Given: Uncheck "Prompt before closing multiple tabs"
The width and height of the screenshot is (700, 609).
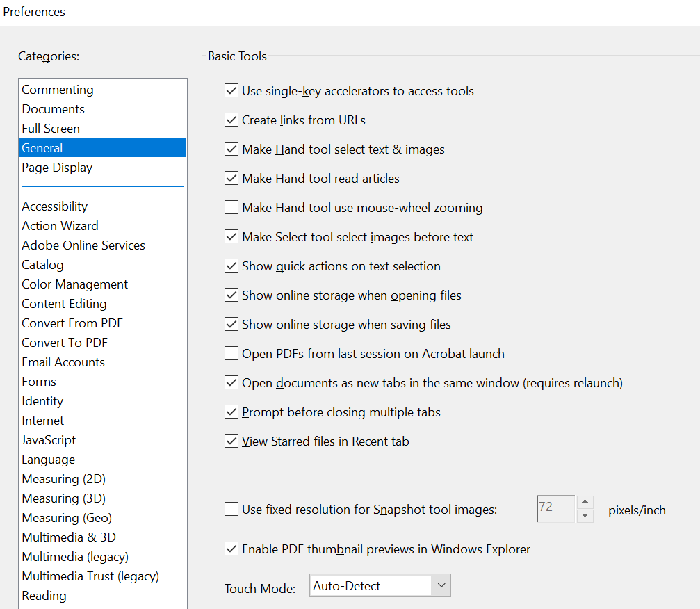Looking at the screenshot, I should (231, 412).
